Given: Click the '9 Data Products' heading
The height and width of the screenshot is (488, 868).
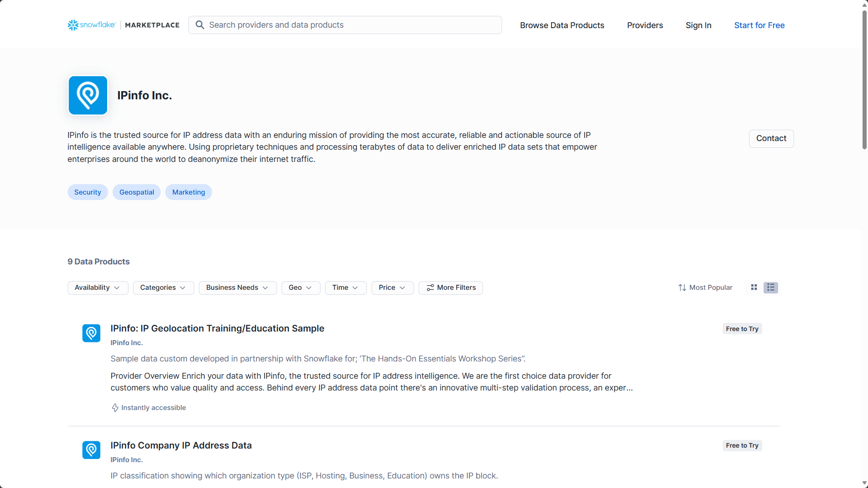Looking at the screenshot, I should 99,262.
